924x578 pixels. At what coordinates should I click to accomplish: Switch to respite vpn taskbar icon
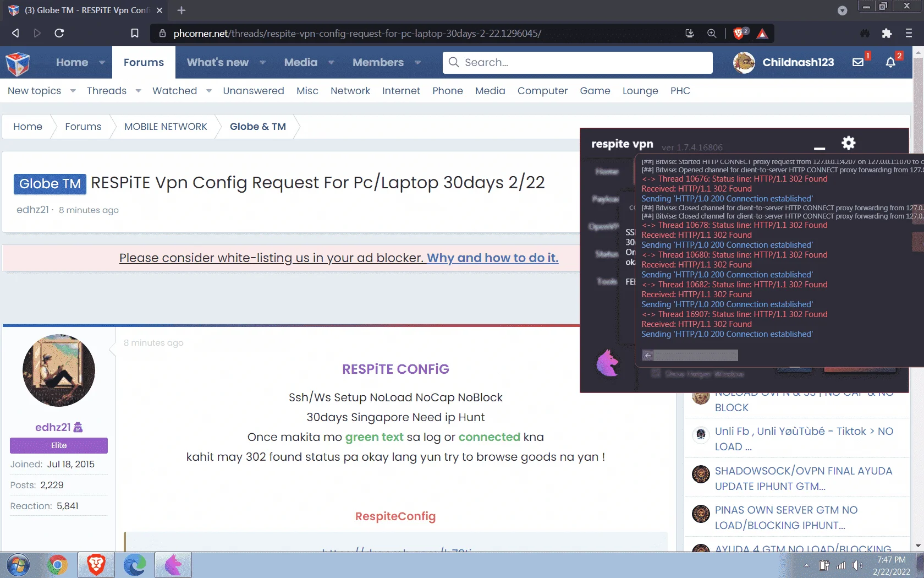pos(173,565)
